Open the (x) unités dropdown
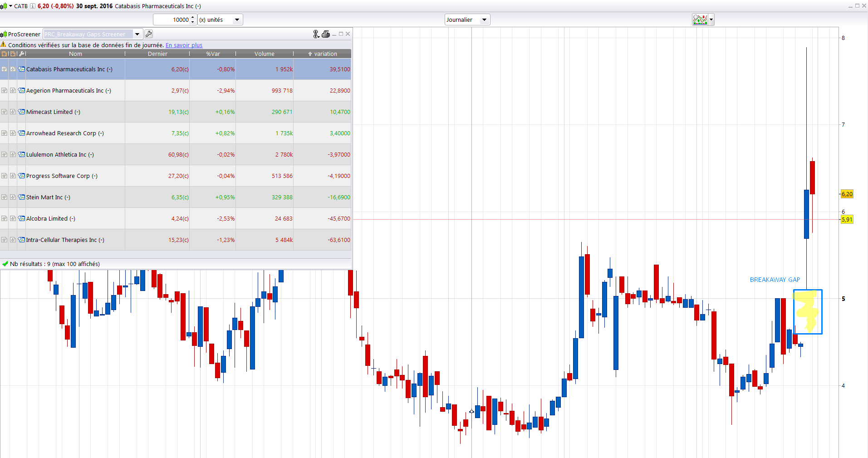This screenshot has height=458, width=868. pyautogui.click(x=221, y=20)
